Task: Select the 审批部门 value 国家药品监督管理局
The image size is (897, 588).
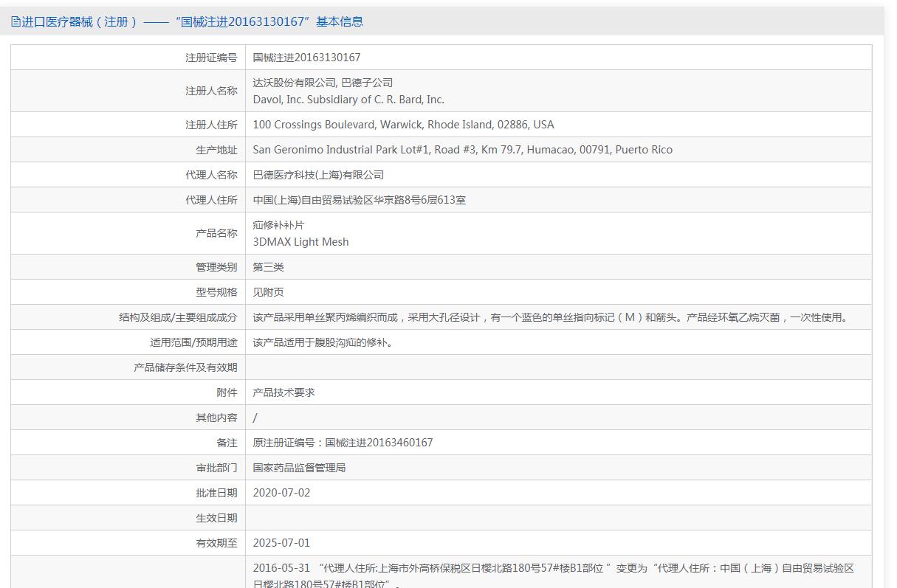Action: [299, 468]
